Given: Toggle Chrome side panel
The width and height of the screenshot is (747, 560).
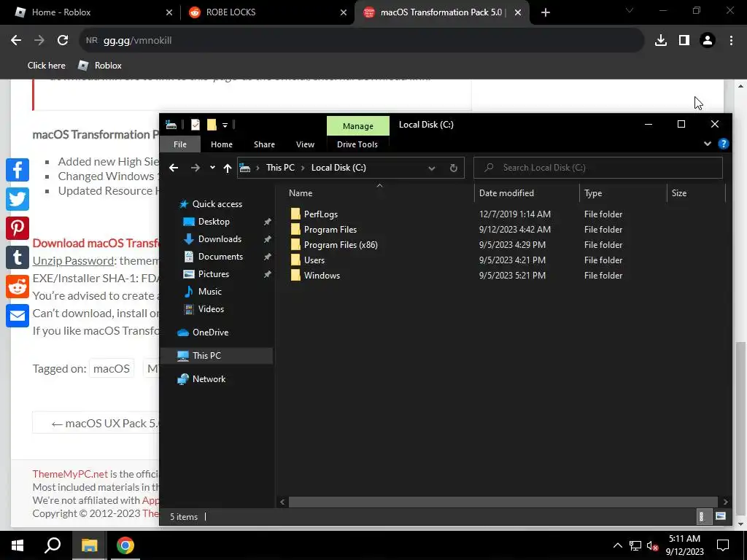Looking at the screenshot, I should (x=684, y=41).
